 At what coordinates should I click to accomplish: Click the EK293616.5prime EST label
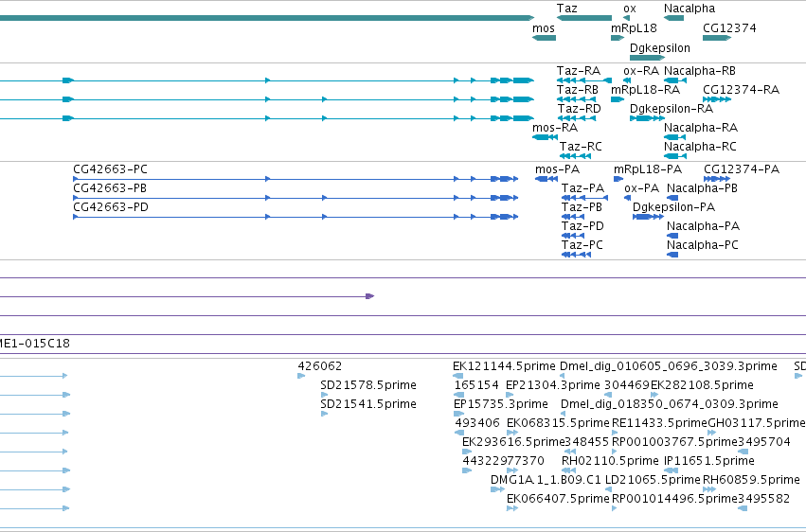coord(513,443)
